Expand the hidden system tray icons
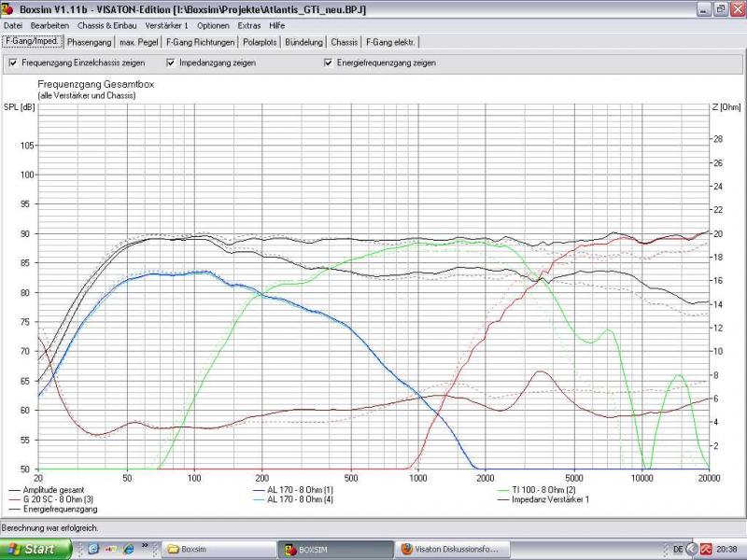Viewport: 747px width, 560px height. (x=692, y=549)
